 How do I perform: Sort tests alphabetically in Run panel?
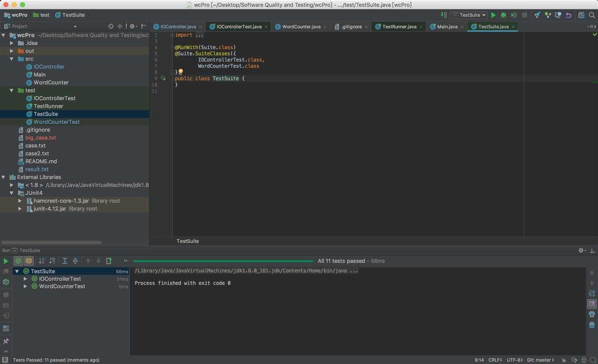pyautogui.click(x=42, y=261)
